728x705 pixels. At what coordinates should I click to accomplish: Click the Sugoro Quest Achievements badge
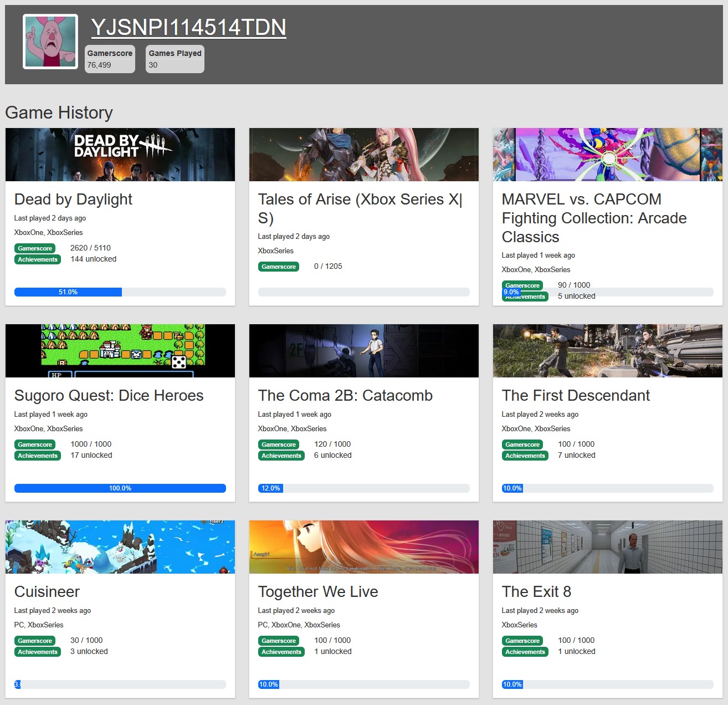(38, 456)
